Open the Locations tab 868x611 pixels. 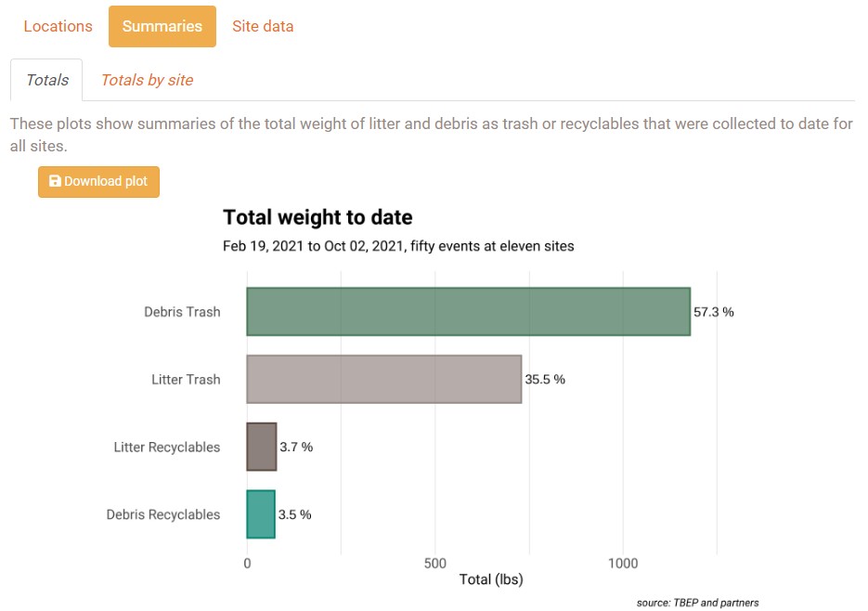(58, 26)
